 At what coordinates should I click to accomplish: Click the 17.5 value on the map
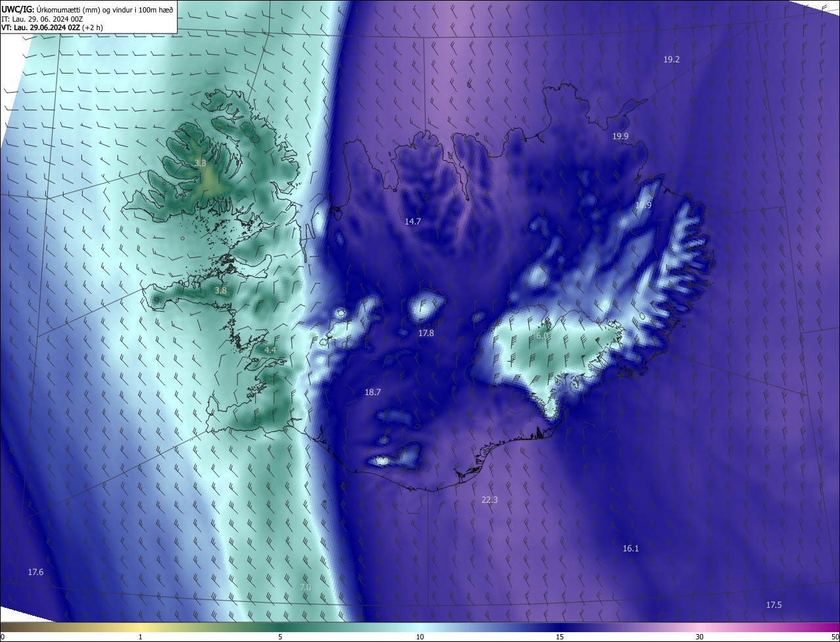774,605
